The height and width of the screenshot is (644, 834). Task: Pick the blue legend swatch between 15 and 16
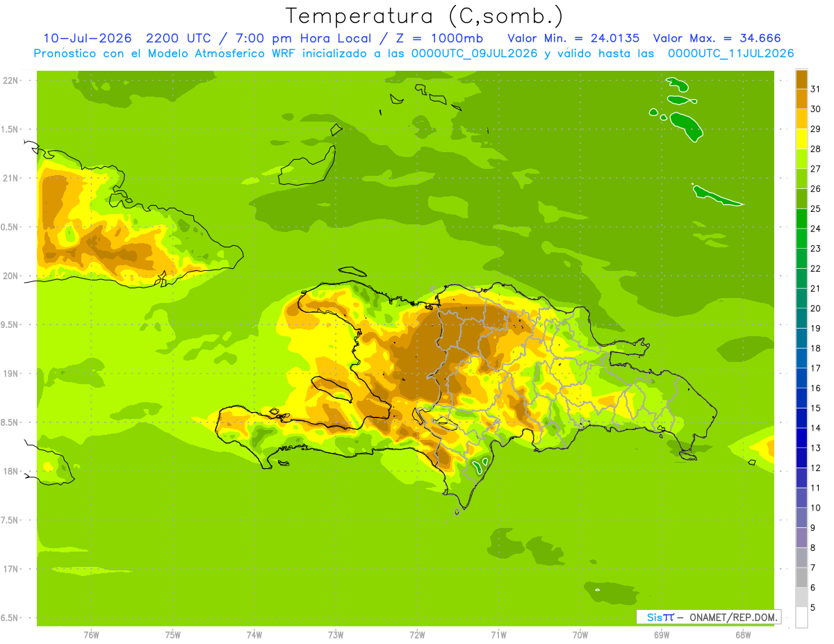point(801,398)
